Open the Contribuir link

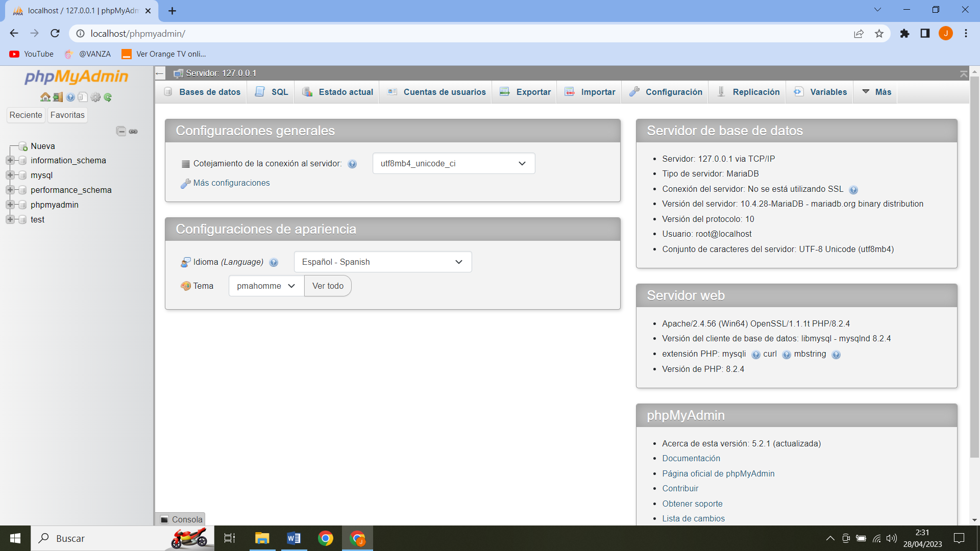point(680,488)
